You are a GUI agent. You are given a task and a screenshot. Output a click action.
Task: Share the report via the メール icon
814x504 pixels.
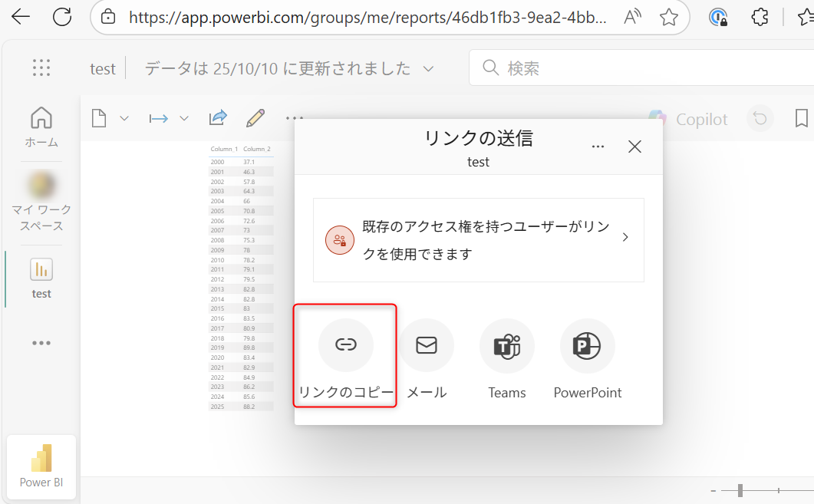point(426,345)
